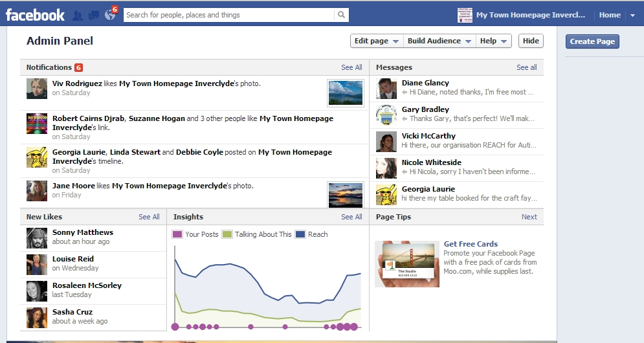Image resolution: width=644 pixels, height=343 pixels.
Task: Open Robert Cairns Djrab's profile picture
Action: (37, 124)
